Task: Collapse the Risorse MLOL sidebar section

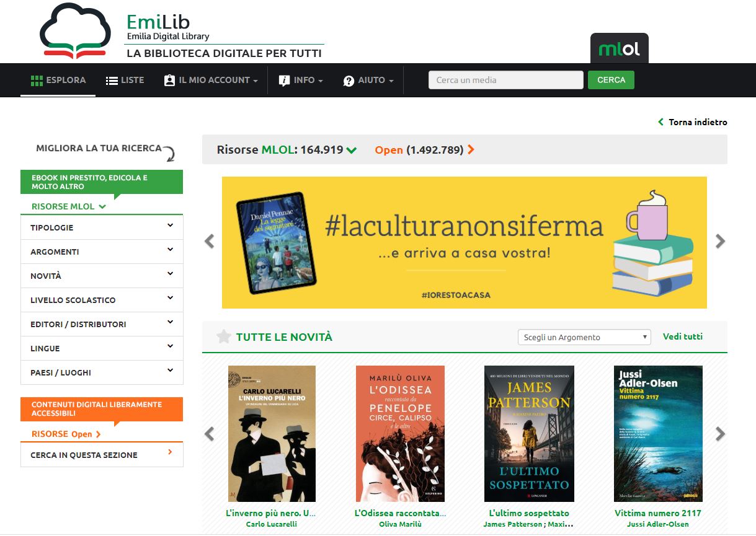Action: click(69, 206)
